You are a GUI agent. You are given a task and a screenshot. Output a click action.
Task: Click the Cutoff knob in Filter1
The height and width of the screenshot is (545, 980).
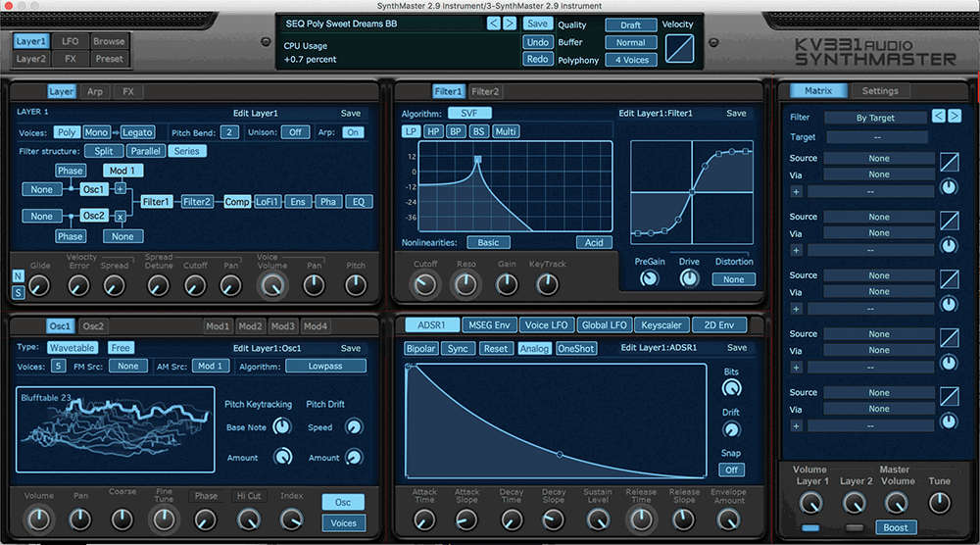425,285
